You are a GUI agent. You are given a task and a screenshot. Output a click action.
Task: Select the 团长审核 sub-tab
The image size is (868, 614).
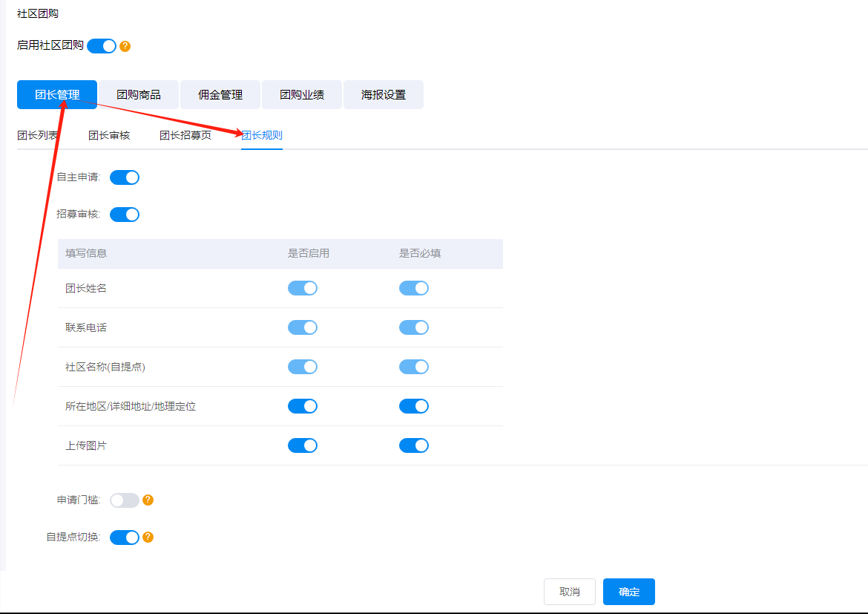coord(109,135)
